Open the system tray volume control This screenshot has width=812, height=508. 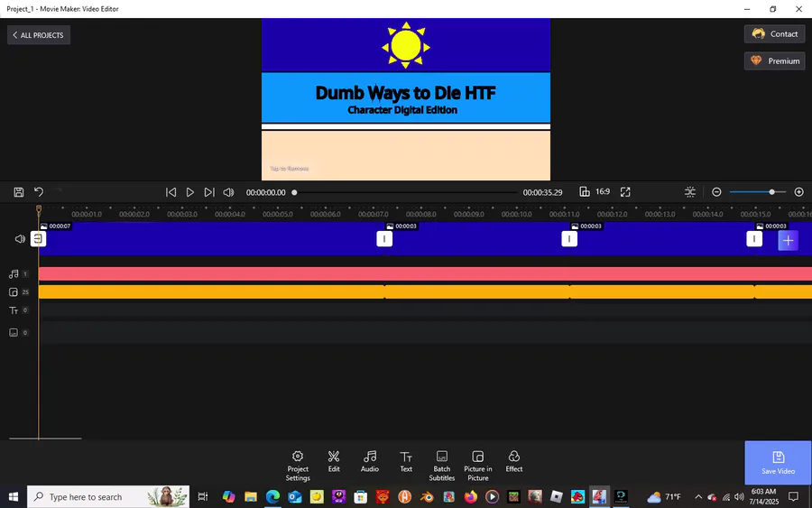click(739, 496)
